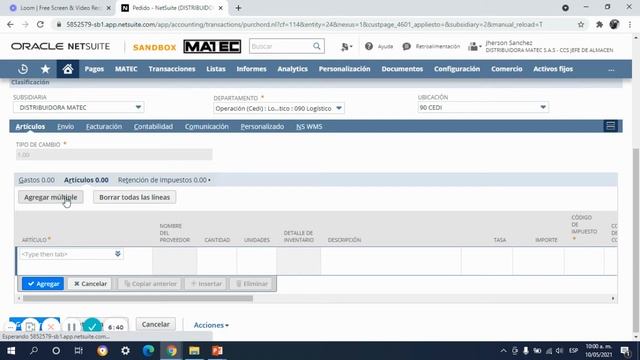
Task: Cancel the Loom recording with the X icon
Action: coord(51,327)
